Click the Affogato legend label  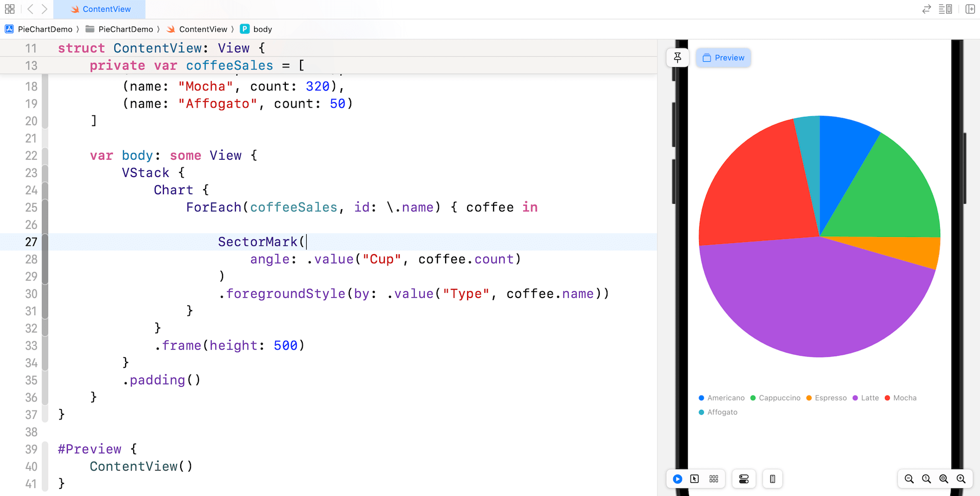point(722,412)
